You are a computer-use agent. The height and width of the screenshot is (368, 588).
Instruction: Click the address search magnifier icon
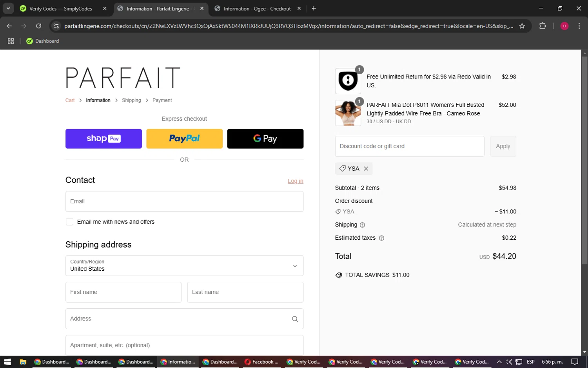[295, 319]
